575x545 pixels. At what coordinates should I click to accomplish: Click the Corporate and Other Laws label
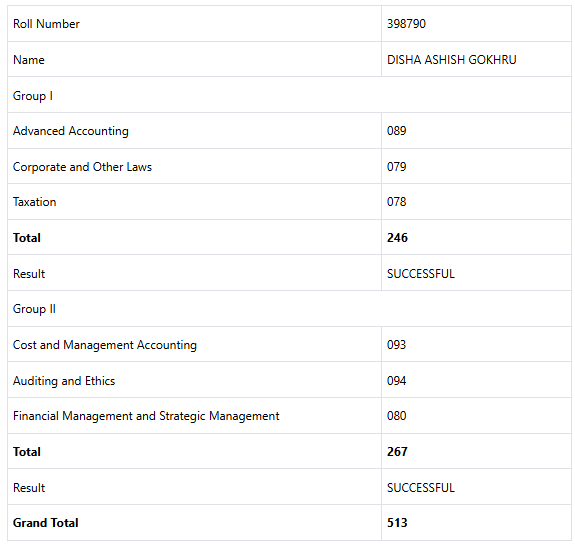(x=82, y=167)
